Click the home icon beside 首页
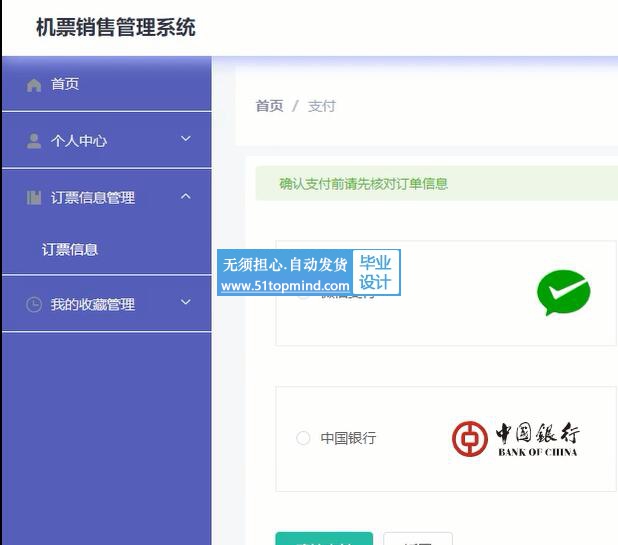The image size is (618, 545). click(x=34, y=85)
